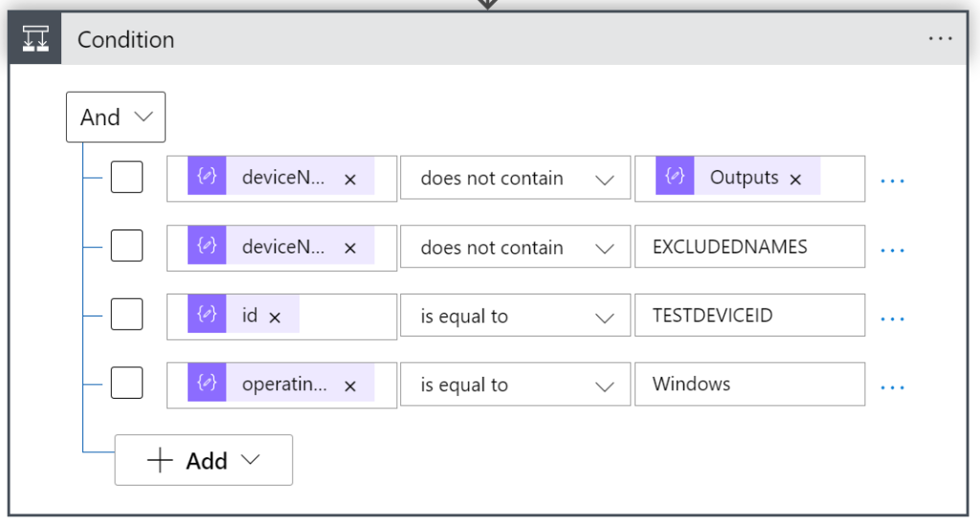Enable the checkbox for the Windows row
Viewport: 980px width, 524px height.
click(x=126, y=384)
